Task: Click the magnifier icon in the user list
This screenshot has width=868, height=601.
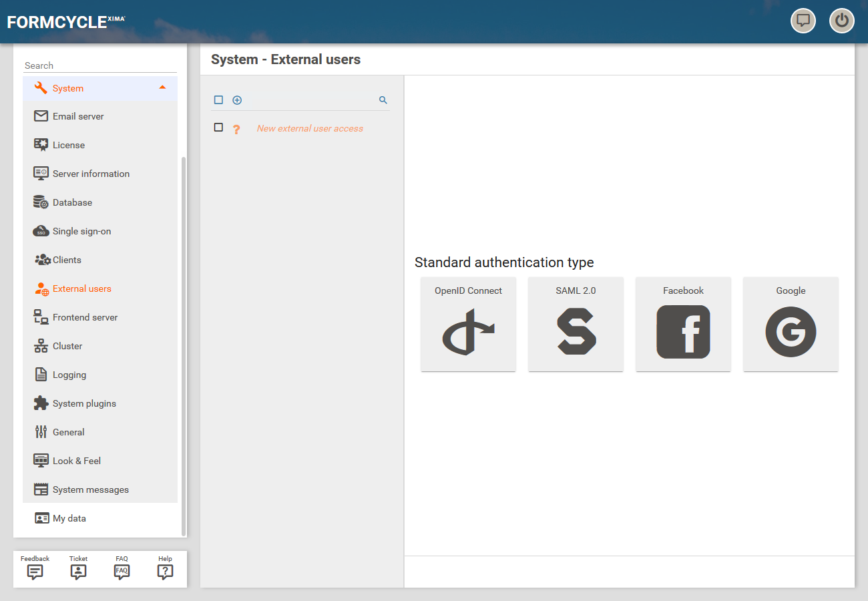Action: coord(383,100)
